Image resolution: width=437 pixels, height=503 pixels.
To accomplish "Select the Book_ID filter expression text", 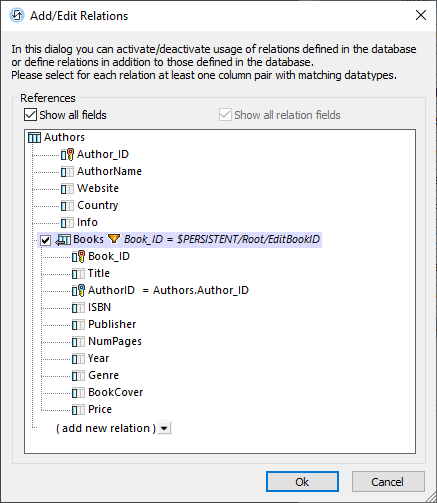I will coord(222,239).
